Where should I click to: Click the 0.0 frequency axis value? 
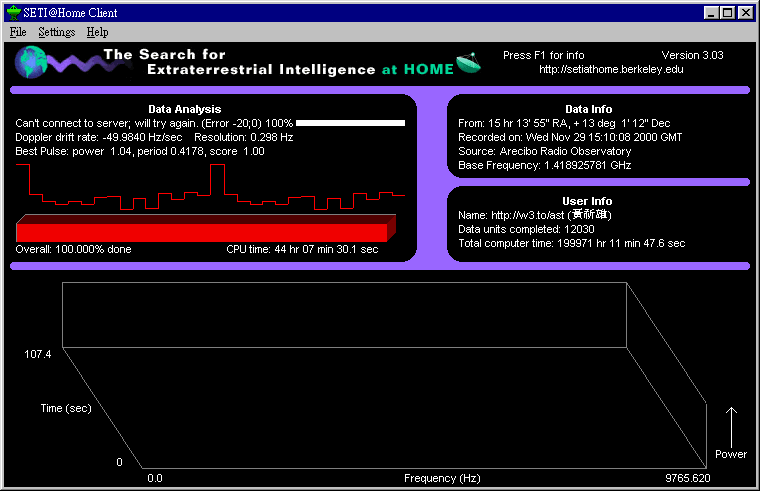click(155, 478)
